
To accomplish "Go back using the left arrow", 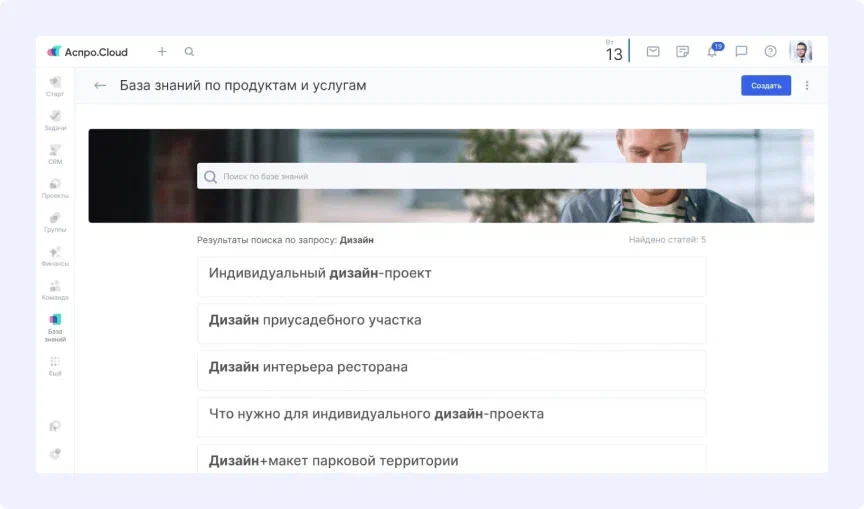I will click(x=100, y=86).
